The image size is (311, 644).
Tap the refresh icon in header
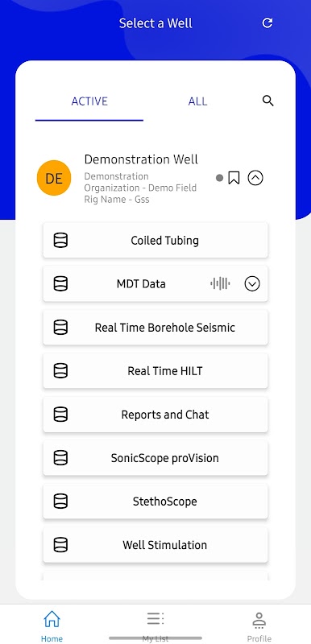coord(267,23)
